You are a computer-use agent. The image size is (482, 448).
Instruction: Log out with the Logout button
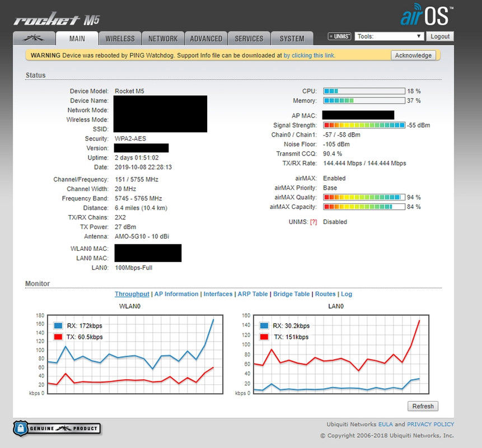440,36
